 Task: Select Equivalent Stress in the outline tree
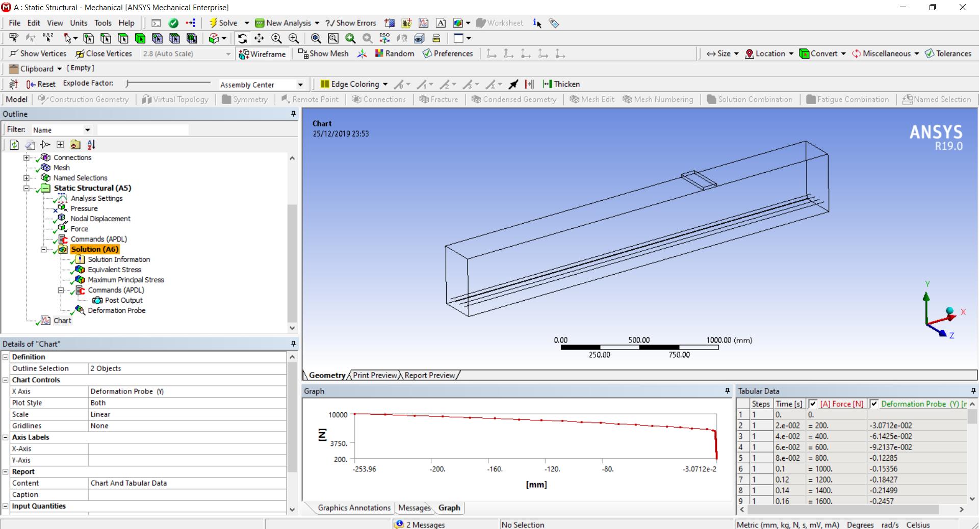pyautogui.click(x=114, y=270)
